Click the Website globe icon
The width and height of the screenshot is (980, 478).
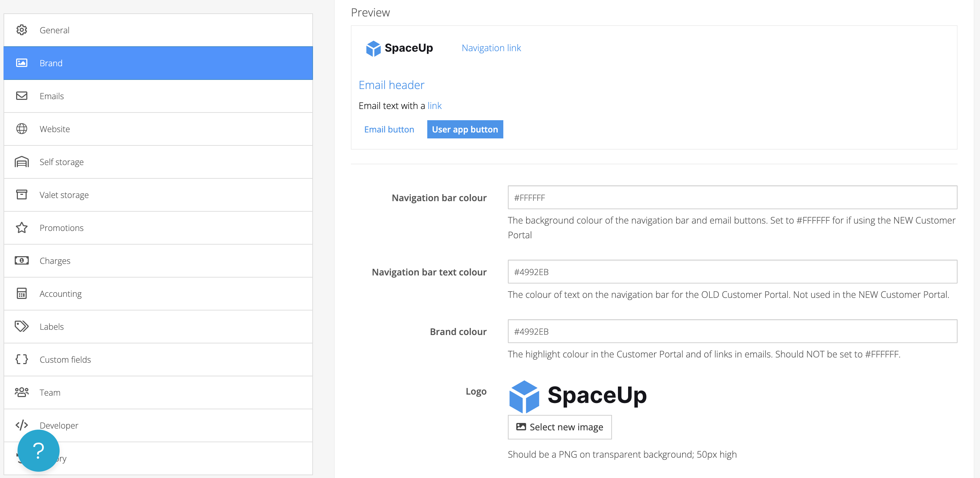coord(22,129)
